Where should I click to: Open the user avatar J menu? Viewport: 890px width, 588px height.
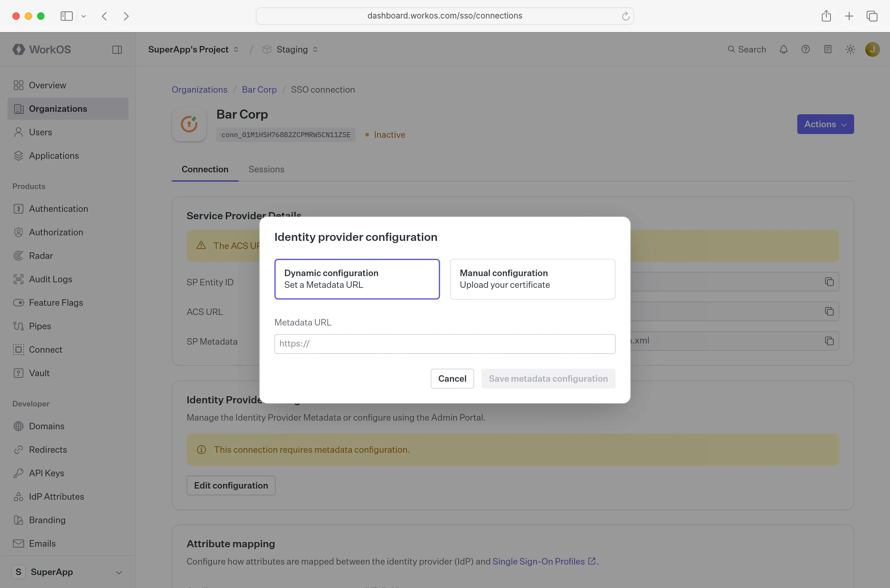[x=872, y=49]
